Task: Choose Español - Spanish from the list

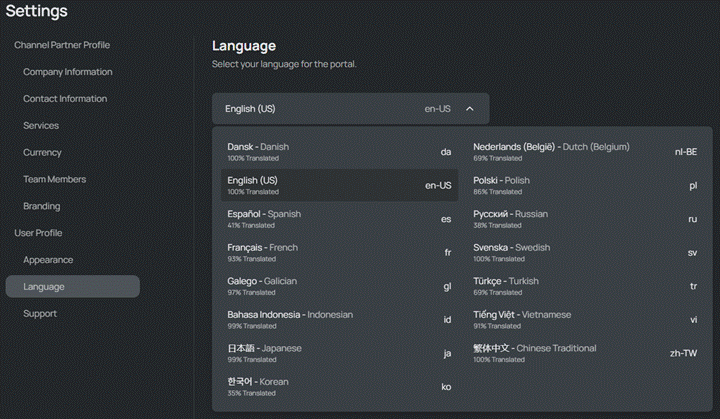Action: click(x=339, y=219)
